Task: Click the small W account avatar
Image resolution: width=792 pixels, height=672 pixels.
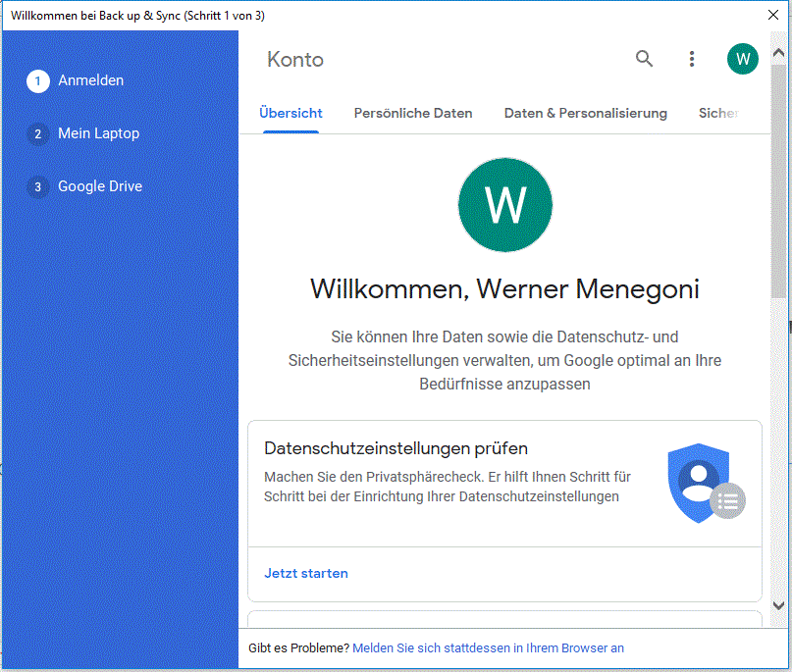Action: 743,59
